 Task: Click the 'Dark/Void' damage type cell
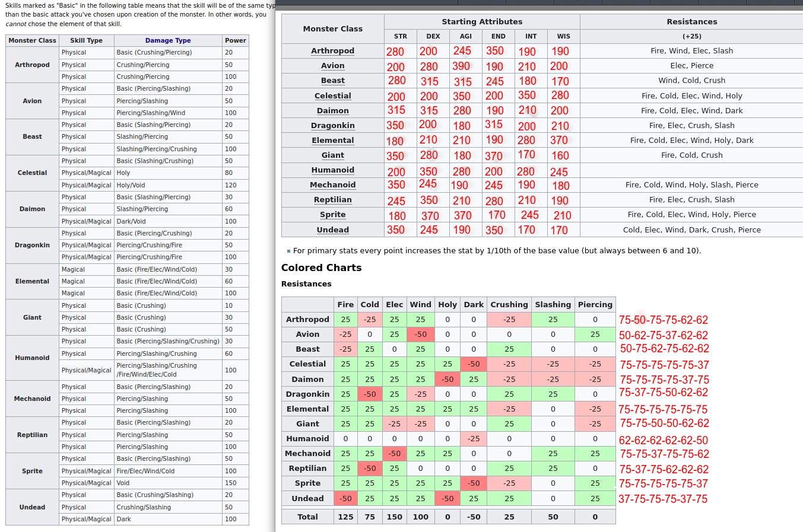[x=168, y=221]
